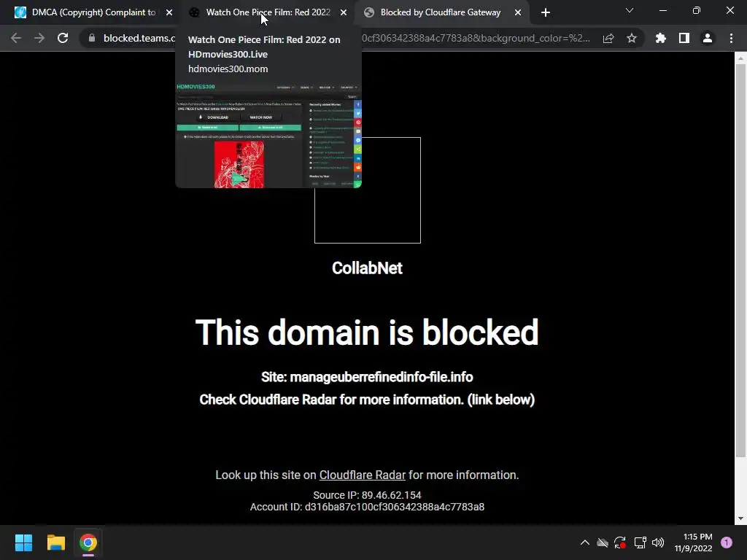Minimize the Chrome window
Image resolution: width=747 pixels, height=560 pixels.
(x=662, y=10)
